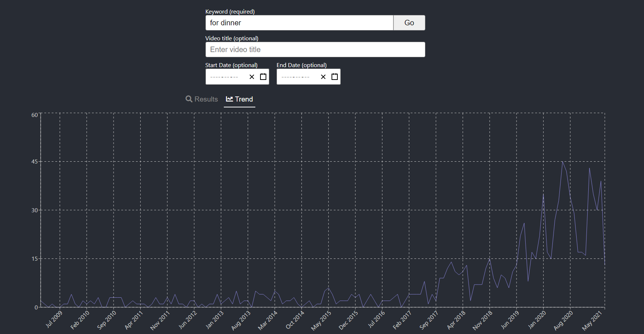Click the 'Keyword (required)' label
This screenshot has width=644, height=334.
[x=230, y=11]
